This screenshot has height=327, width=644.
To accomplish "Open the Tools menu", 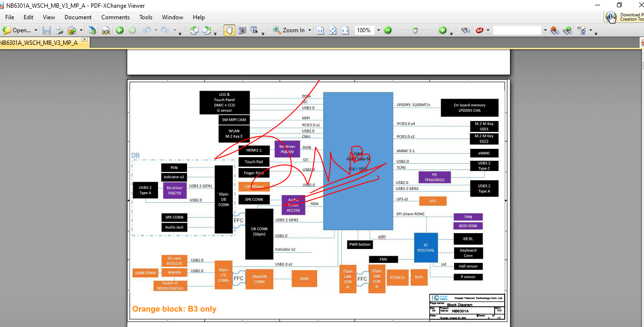I will pos(146,17).
